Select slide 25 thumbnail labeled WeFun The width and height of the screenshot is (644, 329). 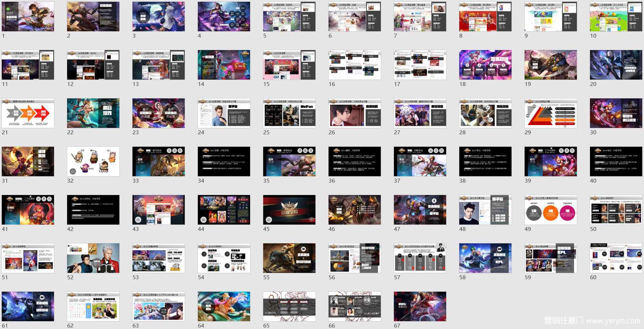(x=289, y=113)
